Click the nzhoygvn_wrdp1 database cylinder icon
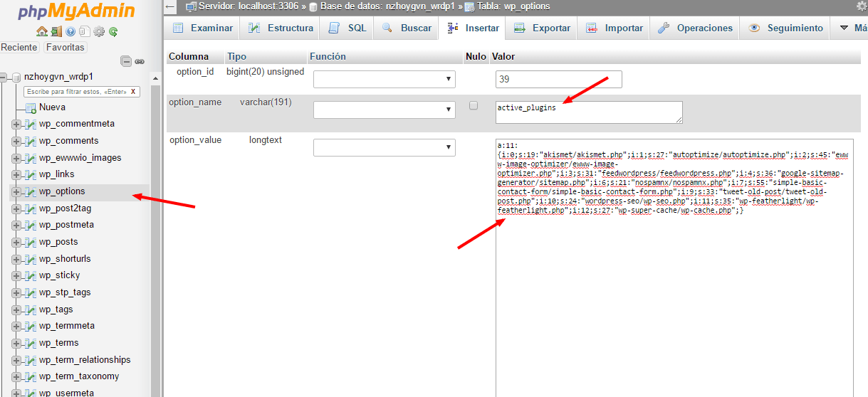The height and width of the screenshot is (397, 868). tap(16, 77)
